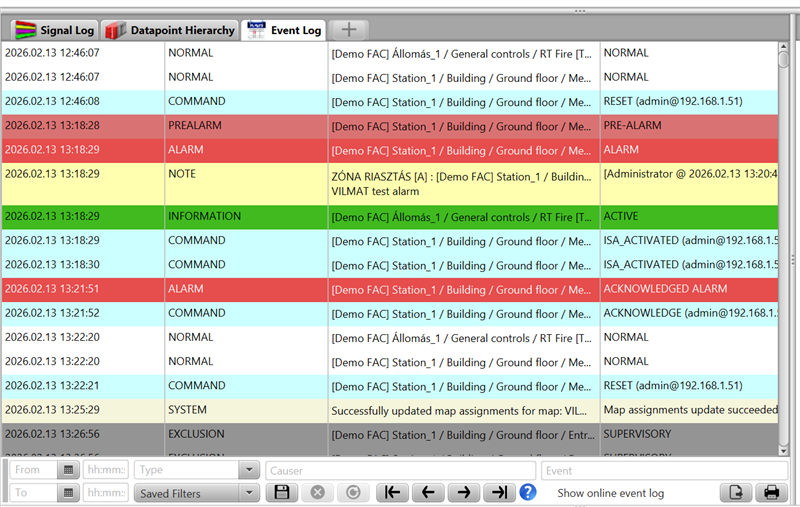Switch to the Signal Log tab
Viewport: 800px width, 507px height.
click(53, 30)
